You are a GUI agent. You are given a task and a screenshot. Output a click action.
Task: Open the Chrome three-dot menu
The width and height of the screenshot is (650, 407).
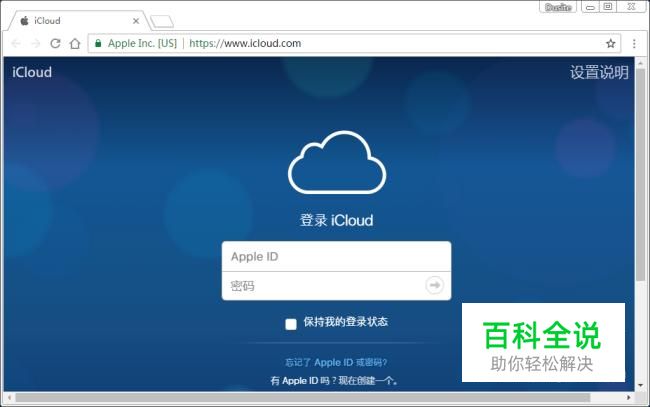click(x=634, y=43)
